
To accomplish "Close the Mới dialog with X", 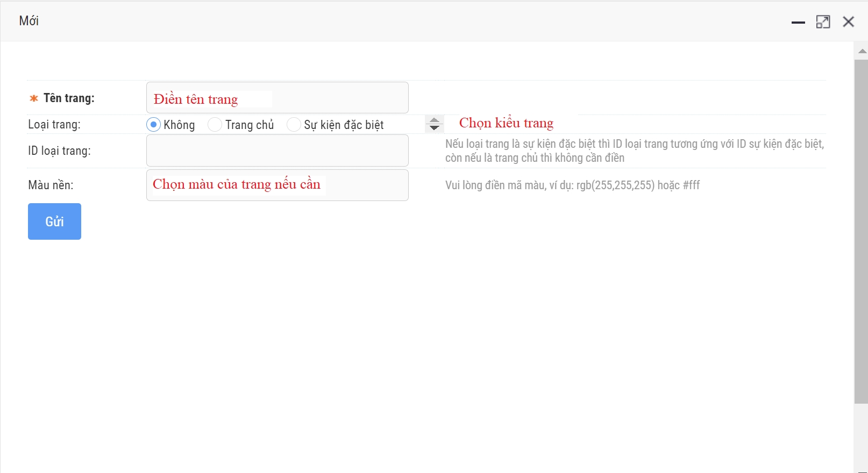I will pyautogui.click(x=848, y=22).
